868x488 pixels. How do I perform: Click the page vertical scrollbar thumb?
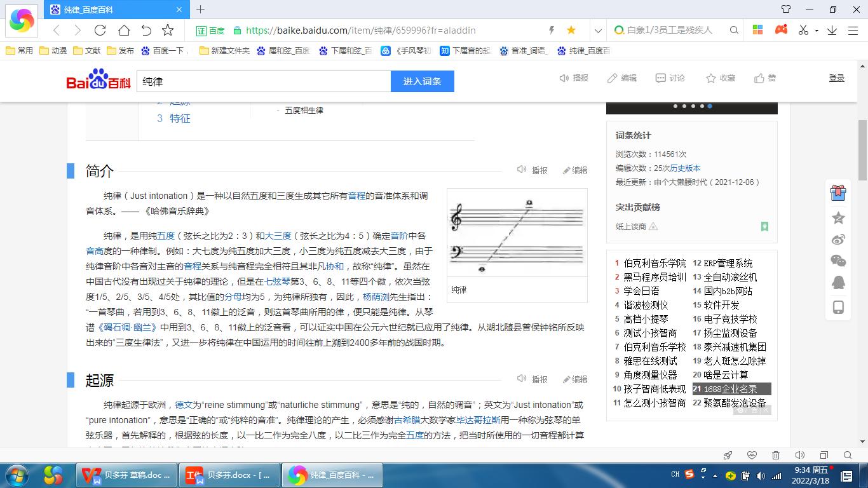click(x=863, y=150)
